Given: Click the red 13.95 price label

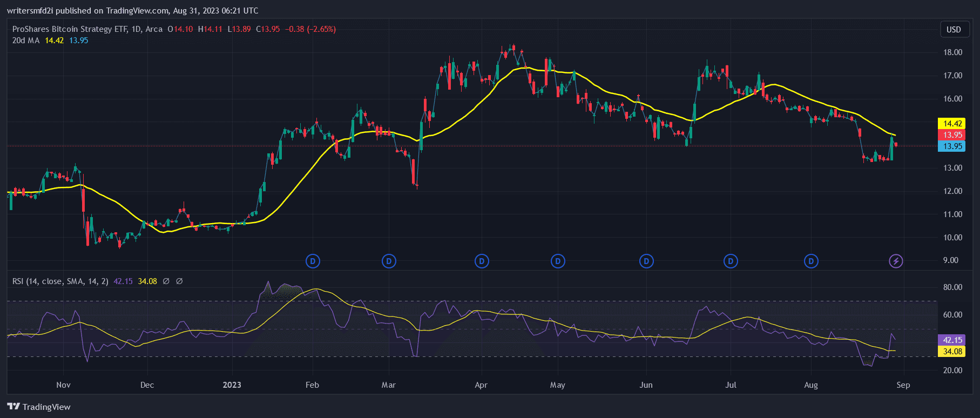Looking at the screenshot, I should click(952, 135).
